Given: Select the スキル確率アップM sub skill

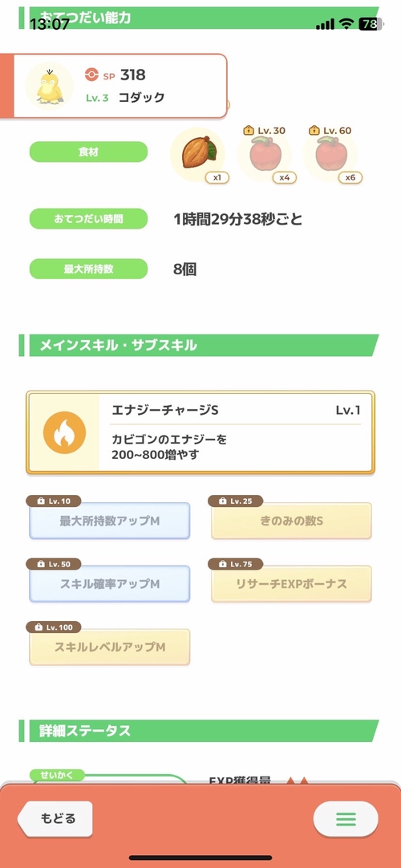Looking at the screenshot, I should [x=110, y=583].
